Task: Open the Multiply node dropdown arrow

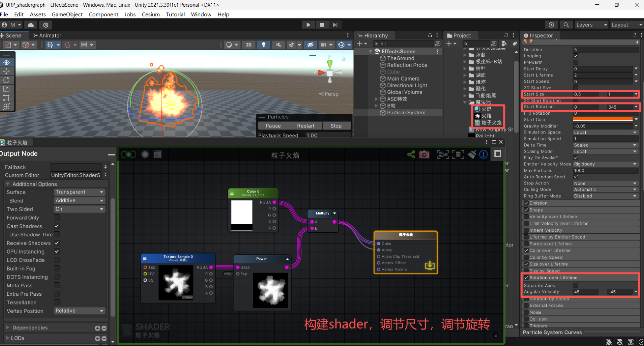Action: [334, 213]
